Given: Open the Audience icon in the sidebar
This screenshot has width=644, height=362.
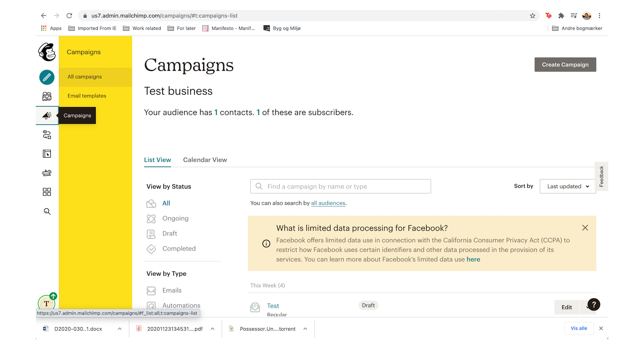Looking at the screenshot, I should coord(47,96).
